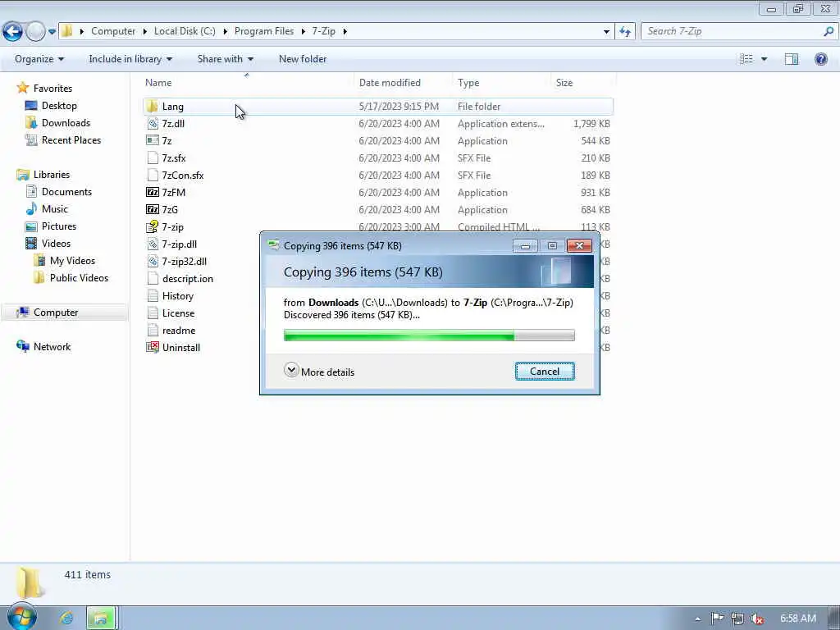The height and width of the screenshot is (630, 840).
Task: Click the Forward navigation arrow button
Action: coord(36,31)
